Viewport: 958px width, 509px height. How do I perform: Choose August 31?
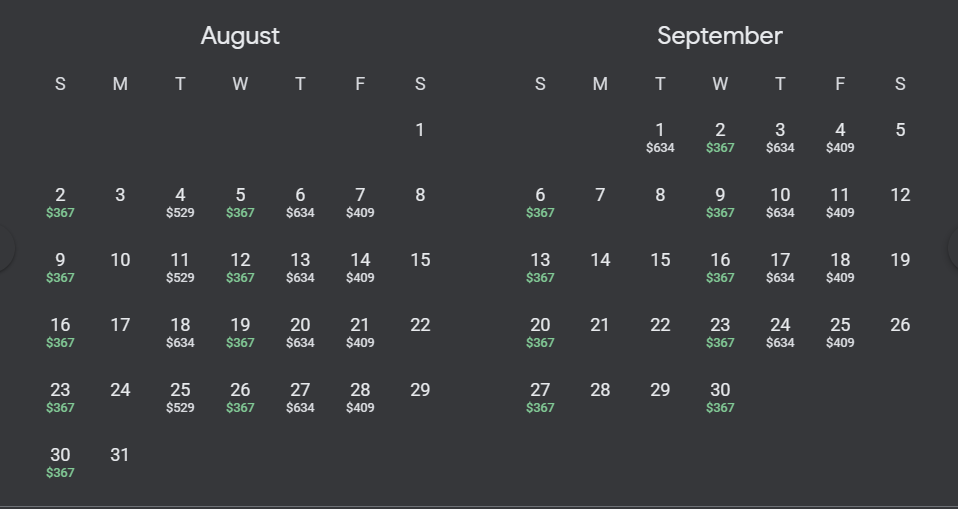point(120,455)
